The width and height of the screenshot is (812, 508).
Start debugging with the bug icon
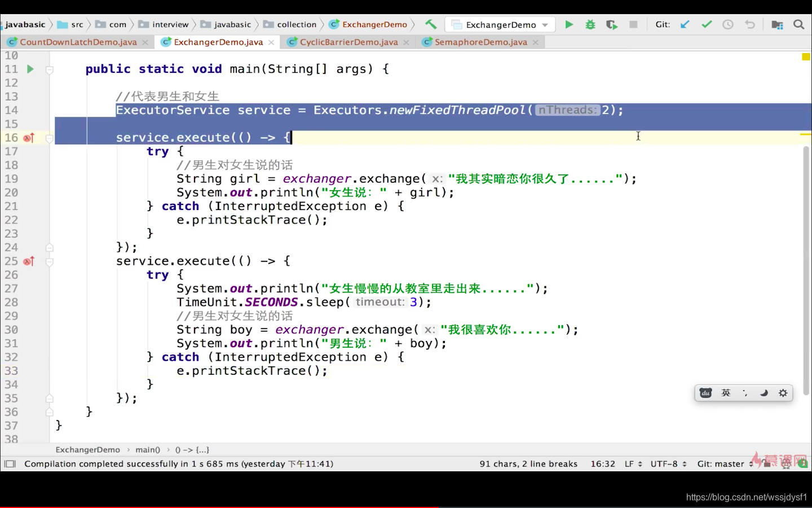(590, 24)
